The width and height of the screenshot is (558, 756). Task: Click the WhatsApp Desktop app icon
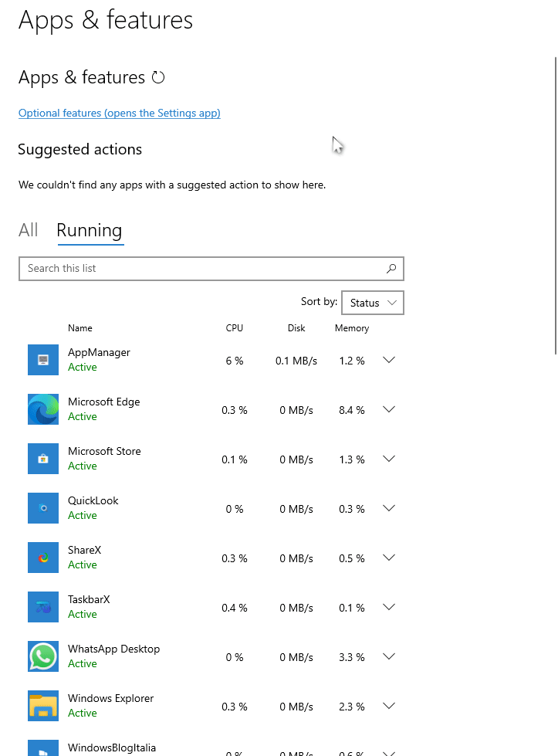(x=43, y=656)
